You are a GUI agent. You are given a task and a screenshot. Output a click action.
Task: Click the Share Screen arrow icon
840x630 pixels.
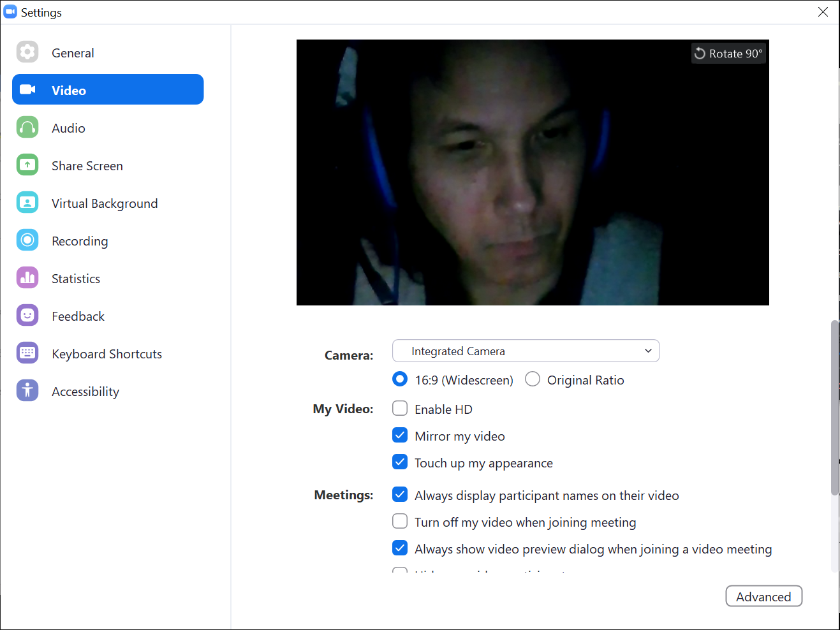point(27,165)
